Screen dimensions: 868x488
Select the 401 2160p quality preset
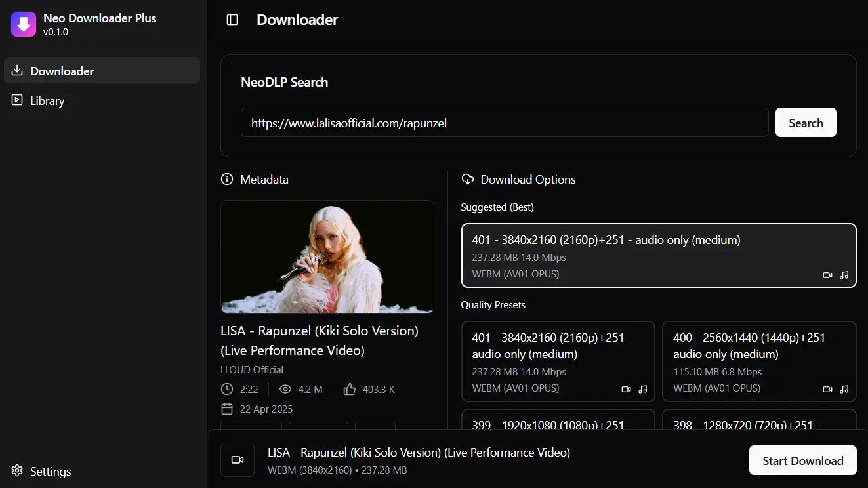click(x=558, y=361)
